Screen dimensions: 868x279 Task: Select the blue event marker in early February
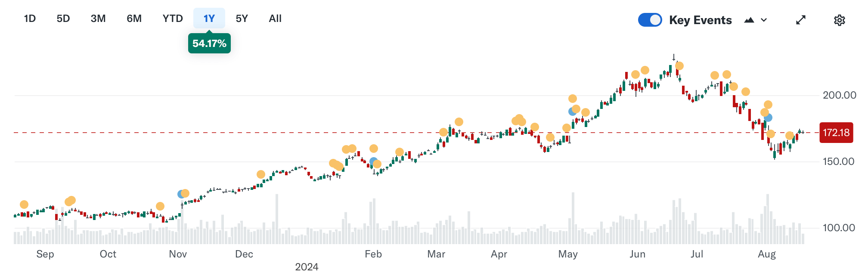click(x=373, y=161)
